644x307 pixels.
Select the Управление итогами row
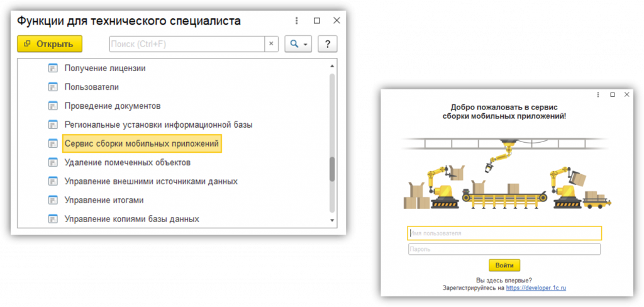tap(104, 200)
